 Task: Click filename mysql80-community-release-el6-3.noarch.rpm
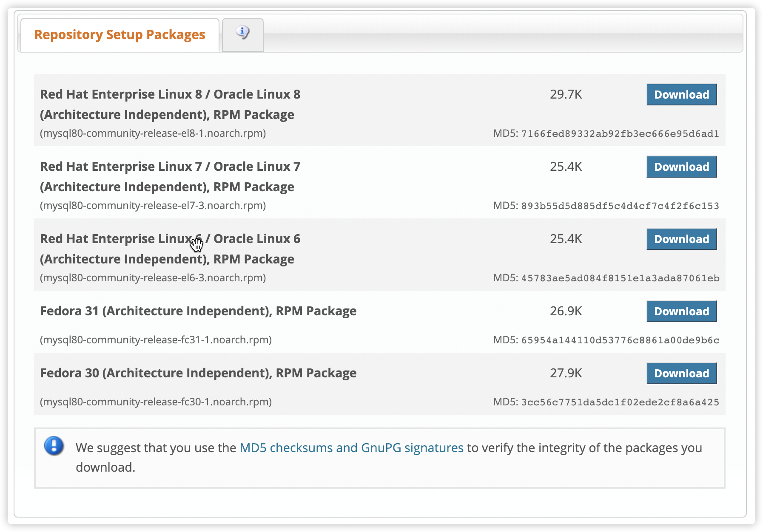coord(153,278)
